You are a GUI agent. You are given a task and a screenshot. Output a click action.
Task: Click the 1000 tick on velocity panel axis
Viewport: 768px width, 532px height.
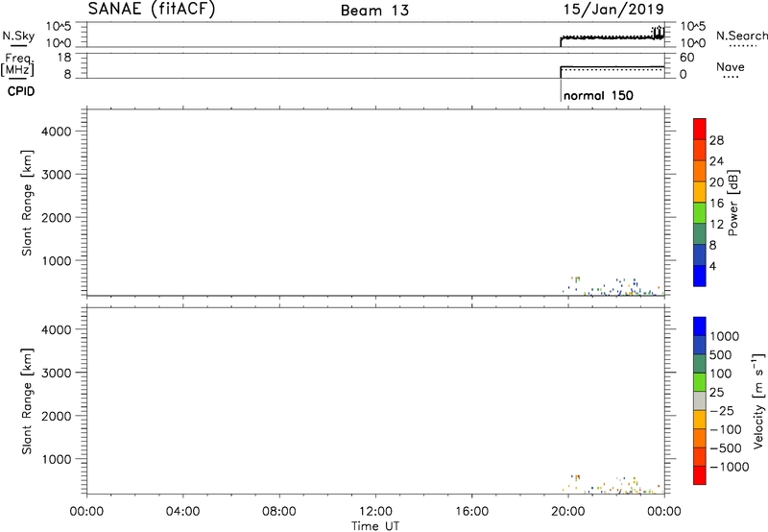57,459
